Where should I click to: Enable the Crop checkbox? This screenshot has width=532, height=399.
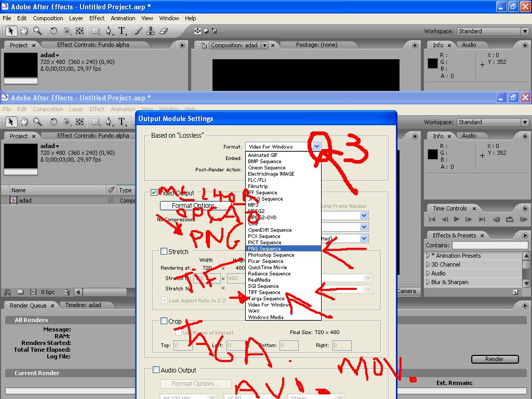coord(164,321)
